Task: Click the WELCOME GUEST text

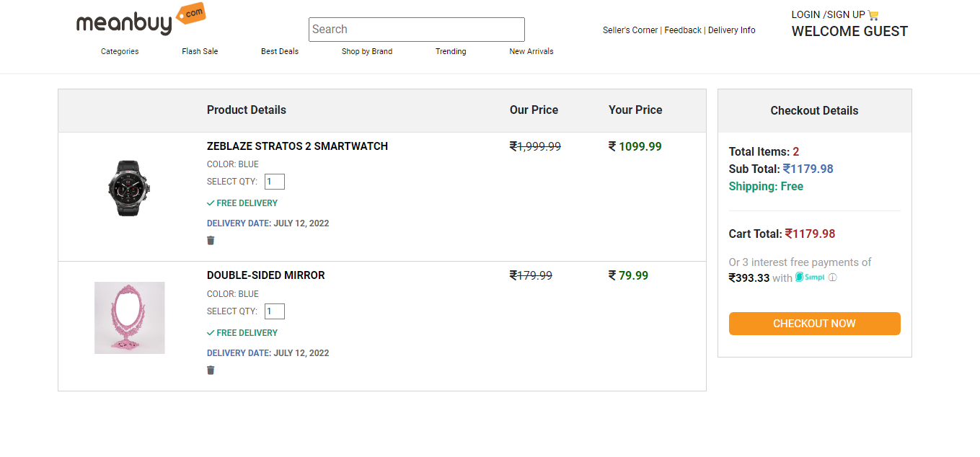Action: pyautogui.click(x=849, y=31)
